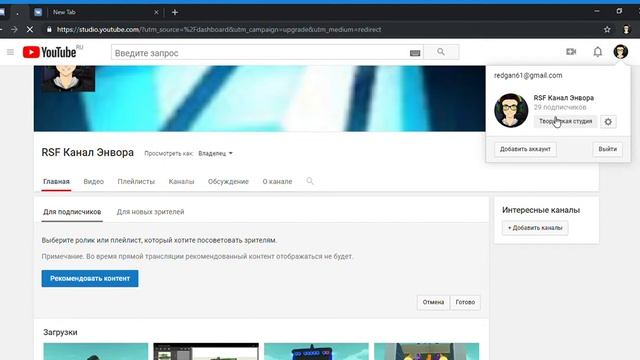Click the 29 подписчиков text

tap(560, 107)
